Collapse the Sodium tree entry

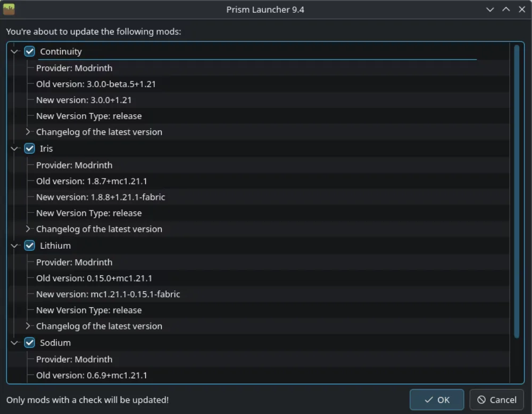coord(14,342)
